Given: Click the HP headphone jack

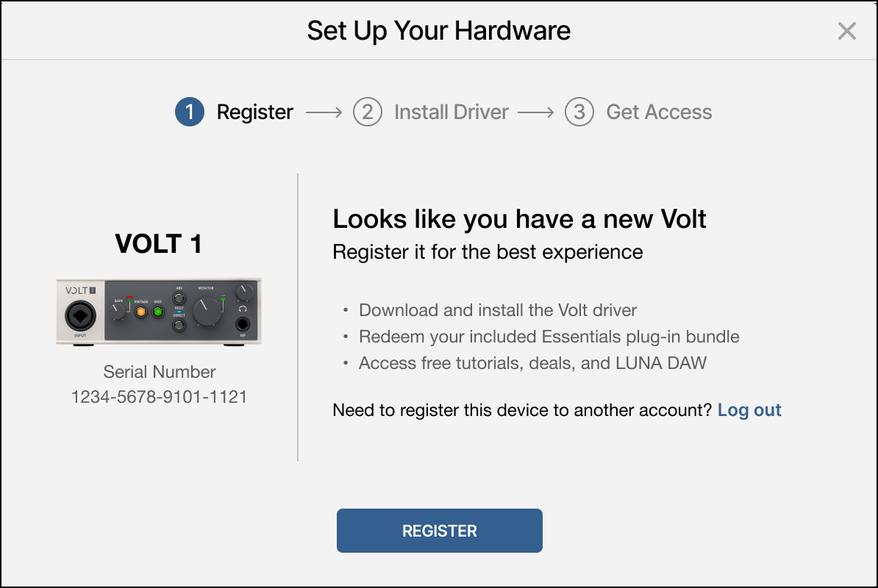Looking at the screenshot, I should click(x=243, y=324).
